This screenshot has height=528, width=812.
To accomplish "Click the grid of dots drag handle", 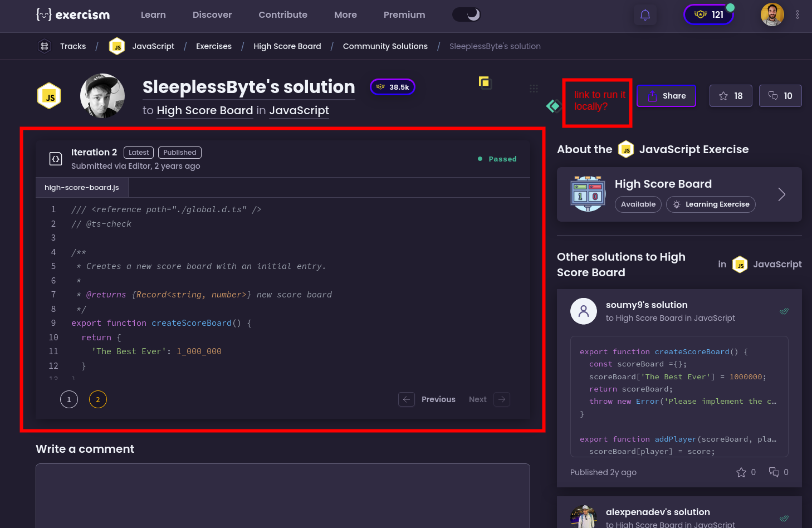I will pos(534,89).
